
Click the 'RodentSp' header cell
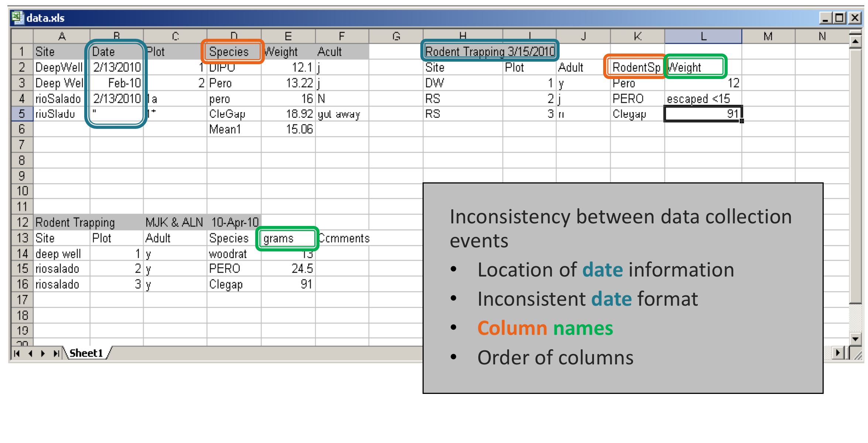pos(635,67)
